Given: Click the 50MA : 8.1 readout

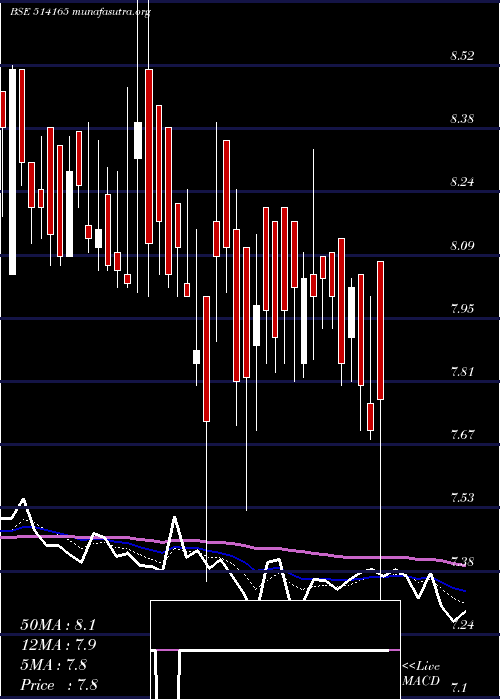Looking at the screenshot, I should [58, 625].
